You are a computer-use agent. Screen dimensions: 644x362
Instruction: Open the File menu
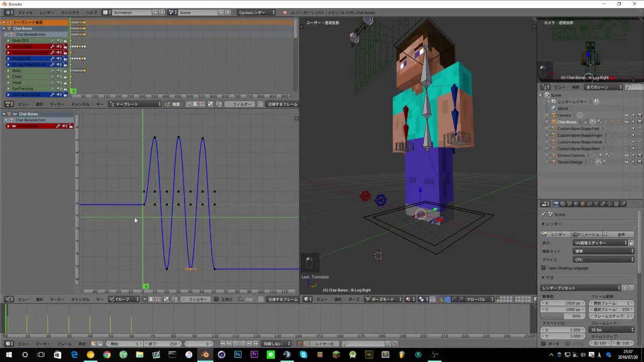(25, 12)
